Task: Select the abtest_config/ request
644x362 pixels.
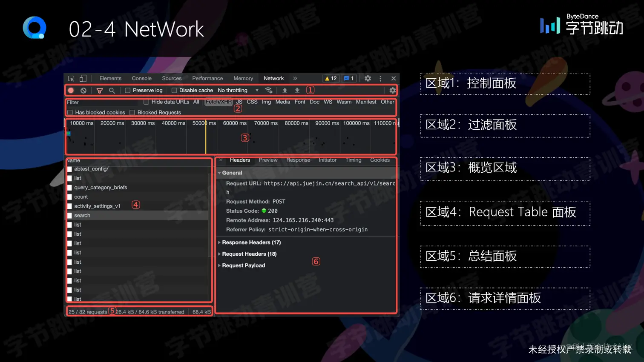Action: [x=137, y=169]
